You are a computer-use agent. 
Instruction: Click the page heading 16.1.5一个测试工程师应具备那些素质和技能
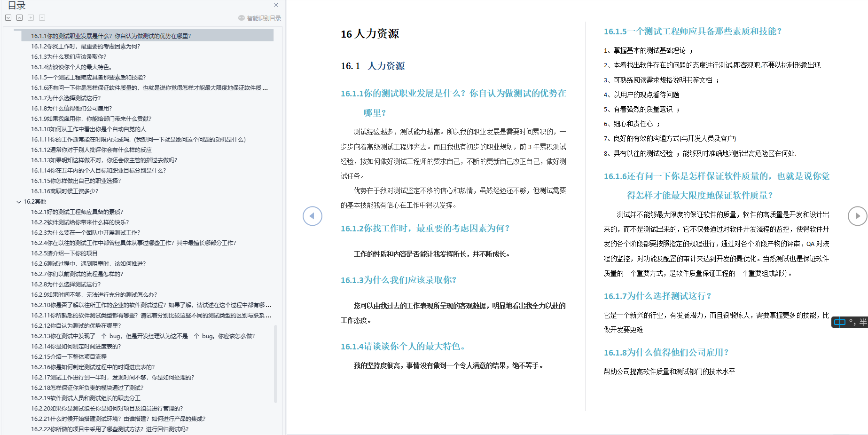693,32
